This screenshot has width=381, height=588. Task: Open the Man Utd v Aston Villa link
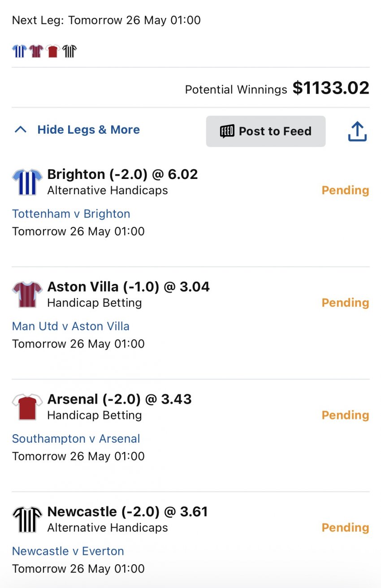pyautogui.click(x=70, y=326)
